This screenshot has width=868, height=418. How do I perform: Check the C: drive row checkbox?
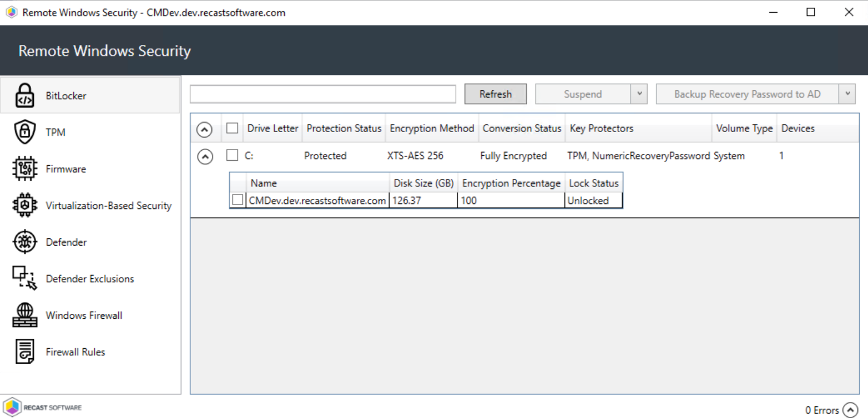[x=233, y=156]
